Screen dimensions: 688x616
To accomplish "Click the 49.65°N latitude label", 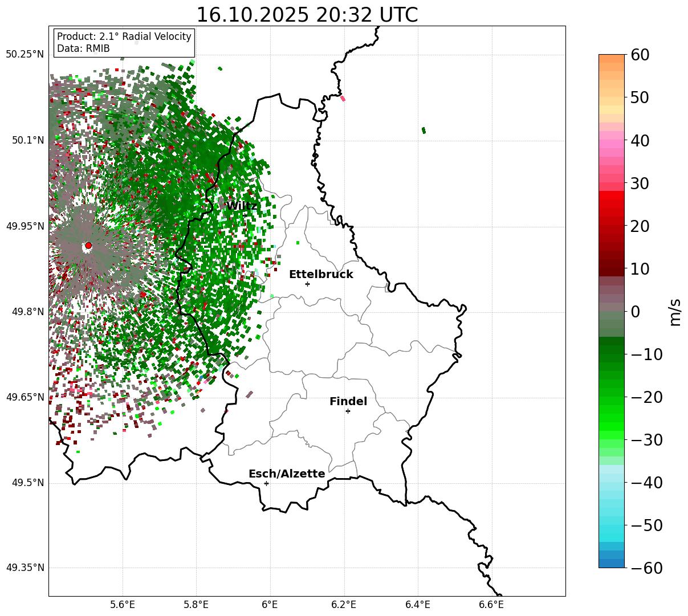I will [25, 397].
